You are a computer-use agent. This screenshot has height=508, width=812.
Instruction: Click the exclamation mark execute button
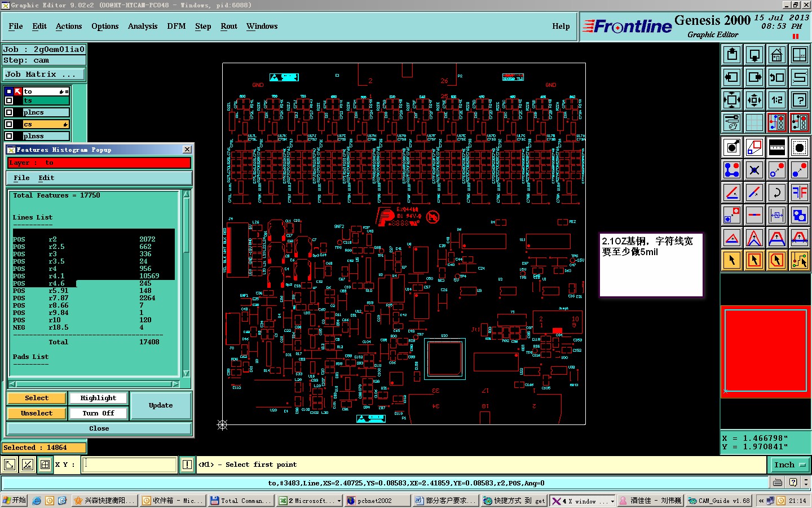click(x=187, y=465)
